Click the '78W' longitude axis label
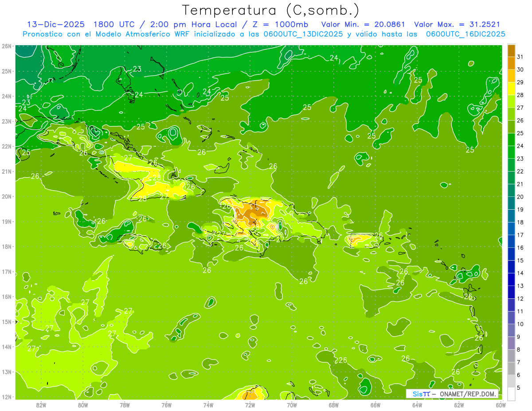The height and width of the screenshot is (411, 532). click(125, 405)
